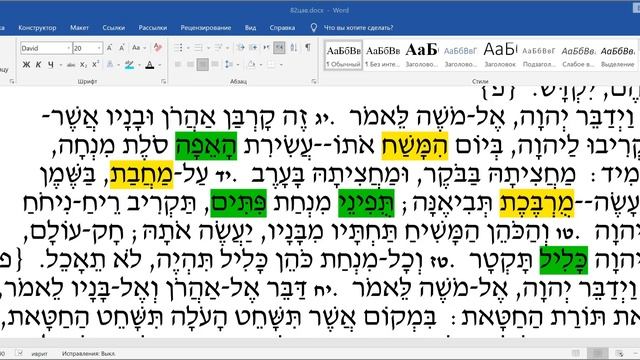Toggle bold (Ж)
640x360 pixels.
coord(26,64)
